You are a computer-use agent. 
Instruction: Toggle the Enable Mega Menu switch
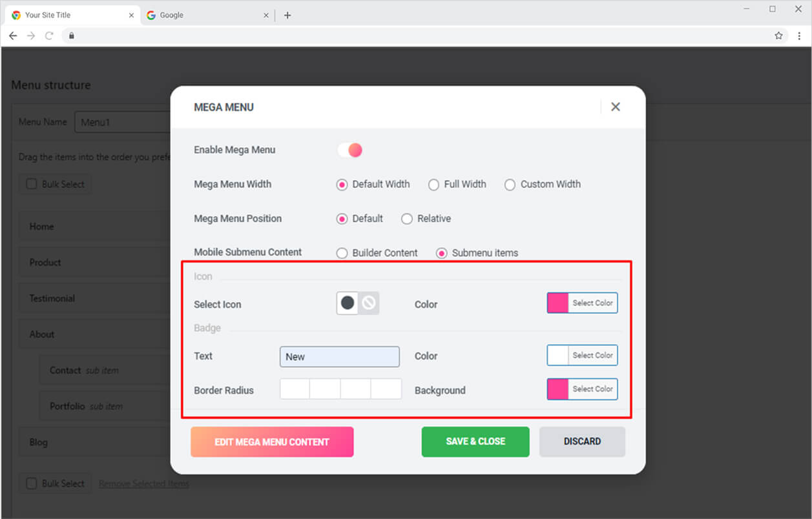click(350, 150)
